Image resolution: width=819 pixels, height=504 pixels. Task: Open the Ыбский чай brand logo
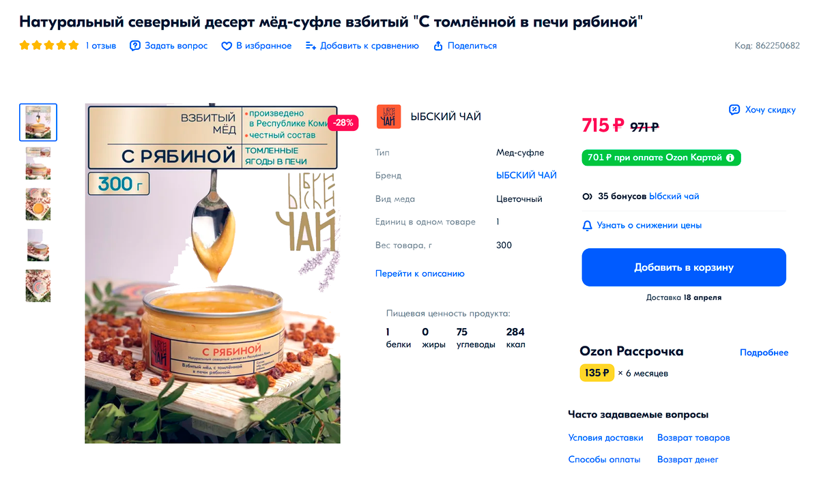(389, 117)
